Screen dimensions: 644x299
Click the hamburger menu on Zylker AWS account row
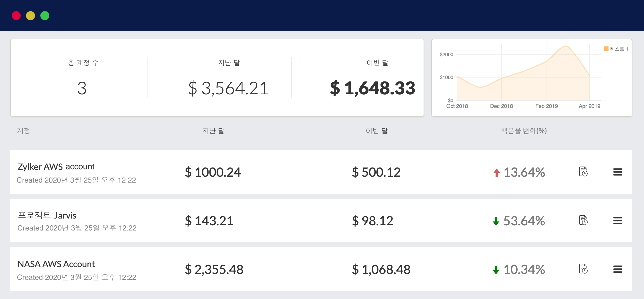[618, 172]
